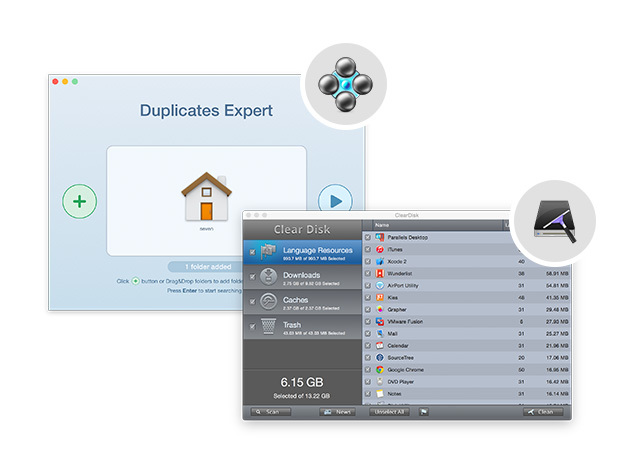Viewport: 630px width, 473px height.
Task: Click the Mail app icon in list
Action: [380, 334]
